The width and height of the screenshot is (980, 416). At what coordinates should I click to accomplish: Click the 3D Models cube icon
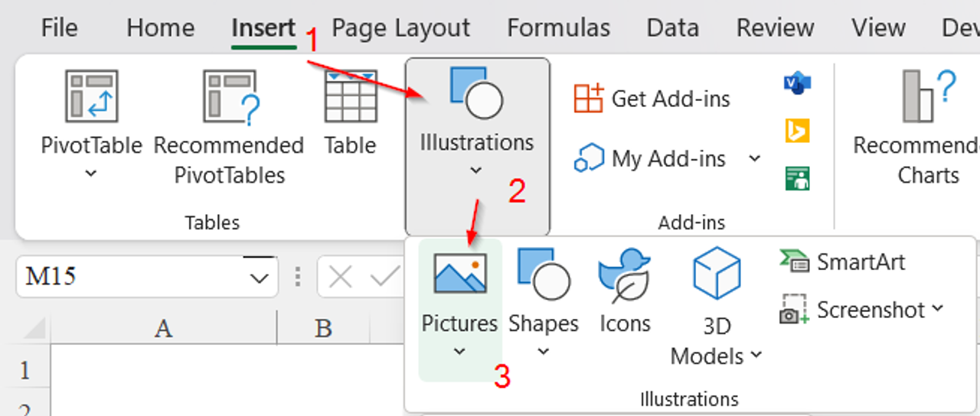(x=717, y=273)
